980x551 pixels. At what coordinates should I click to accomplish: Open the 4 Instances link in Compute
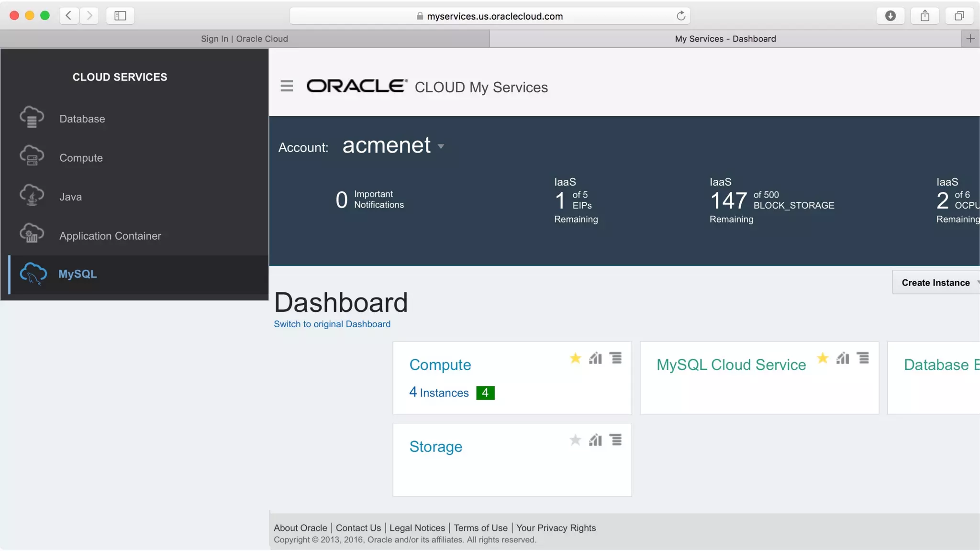tap(439, 393)
